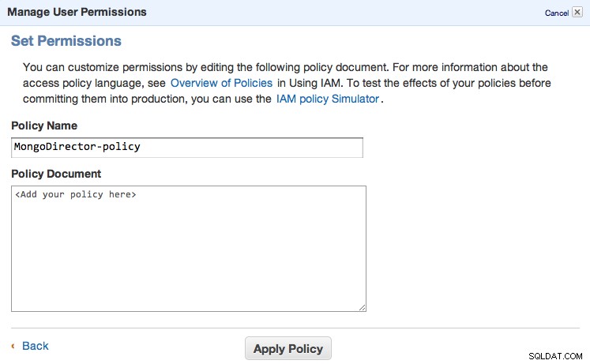
Task: Click the permissions description paragraph
Action: (287, 83)
